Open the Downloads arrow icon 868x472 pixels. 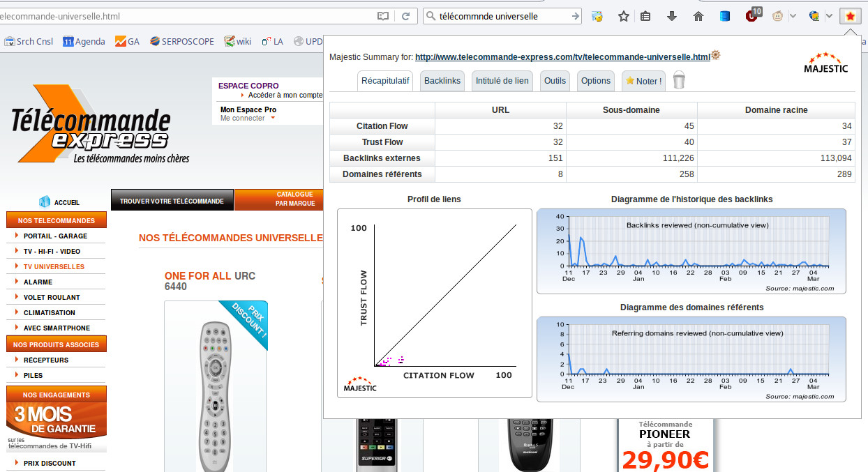pyautogui.click(x=672, y=16)
